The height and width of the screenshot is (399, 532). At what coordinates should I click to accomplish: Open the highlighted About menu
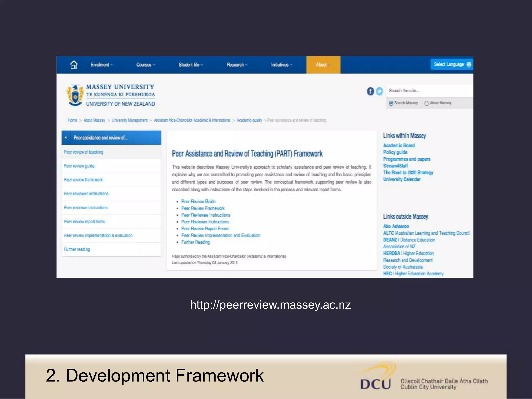click(x=323, y=65)
